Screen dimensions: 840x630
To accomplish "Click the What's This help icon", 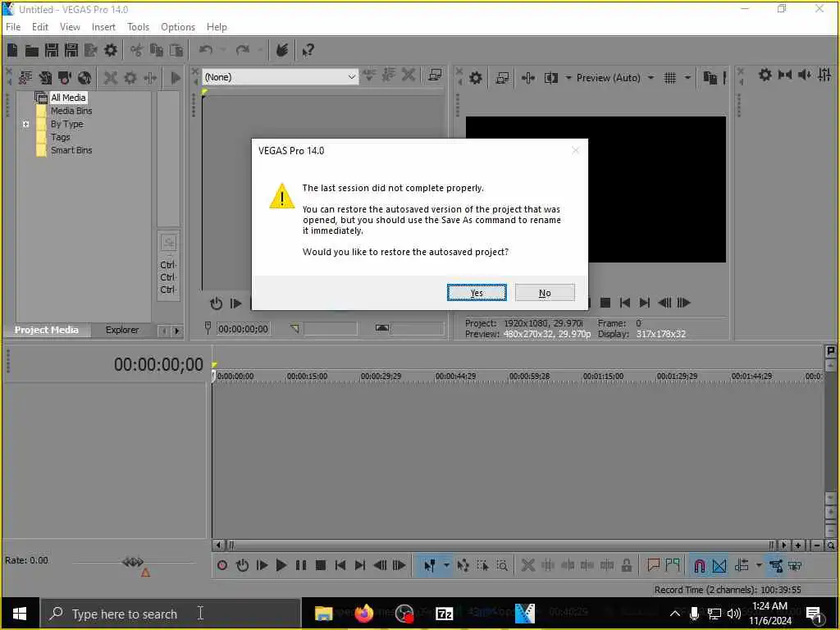I will (x=308, y=50).
